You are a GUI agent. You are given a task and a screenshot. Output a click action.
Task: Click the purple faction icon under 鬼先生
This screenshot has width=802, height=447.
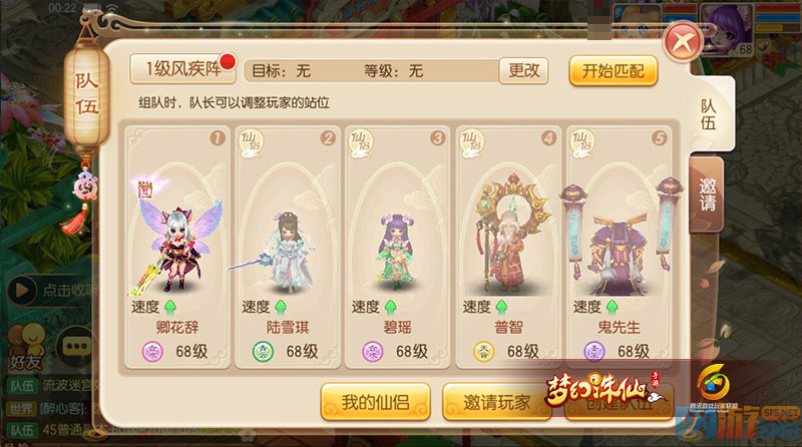[594, 351]
